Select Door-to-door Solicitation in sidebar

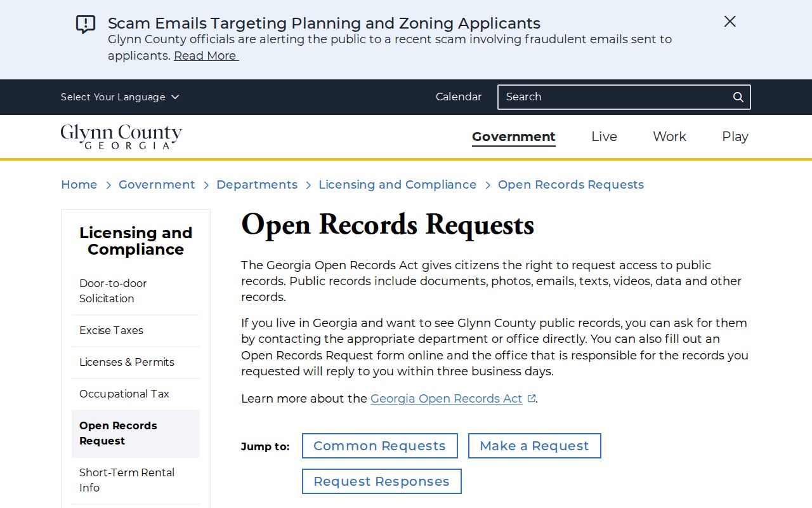tap(136, 291)
